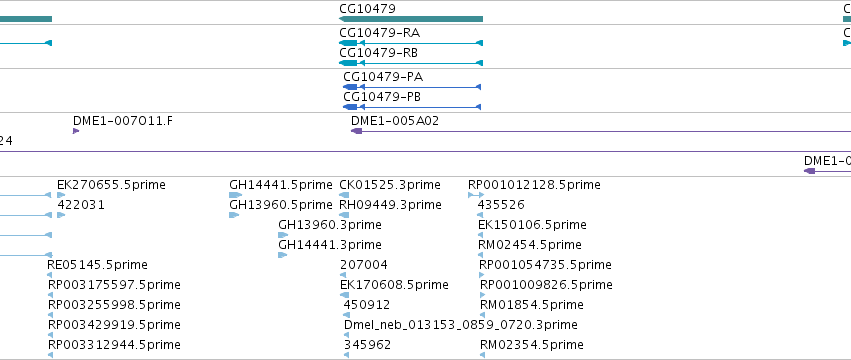This screenshot has width=851, height=360.
Task: Click the RE05145.5prime arrow glyph
Action: 50,275
